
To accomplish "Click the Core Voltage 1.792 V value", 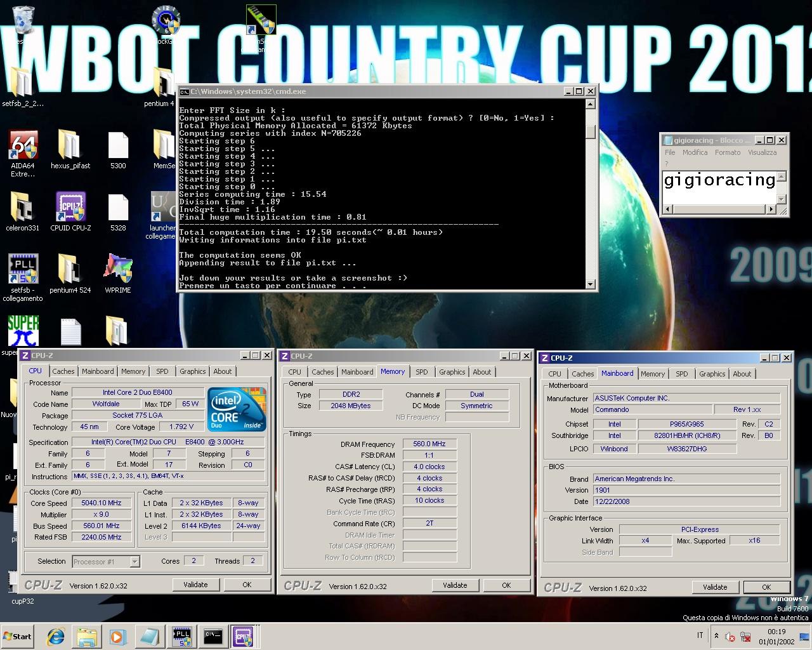I will tap(181, 427).
